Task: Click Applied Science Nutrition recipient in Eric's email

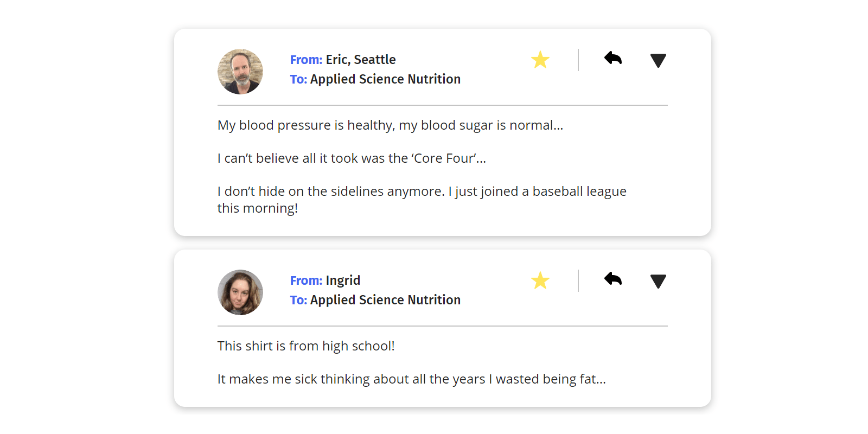Action: pos(385,79)
